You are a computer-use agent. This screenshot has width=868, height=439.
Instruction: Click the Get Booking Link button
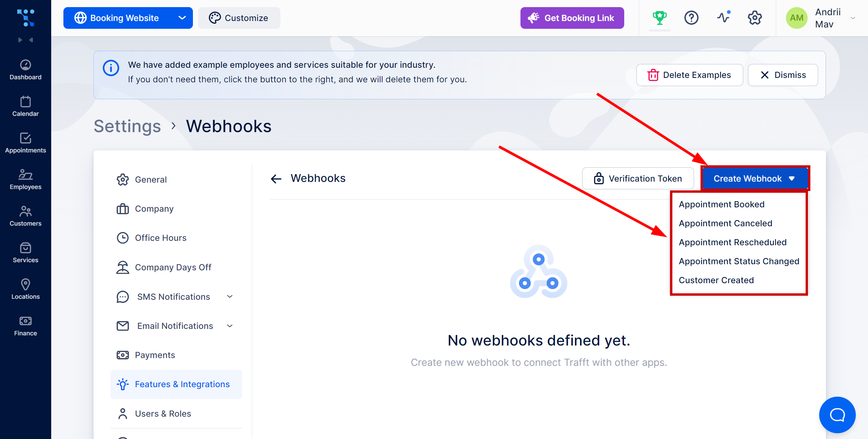(x=571, y=18)
